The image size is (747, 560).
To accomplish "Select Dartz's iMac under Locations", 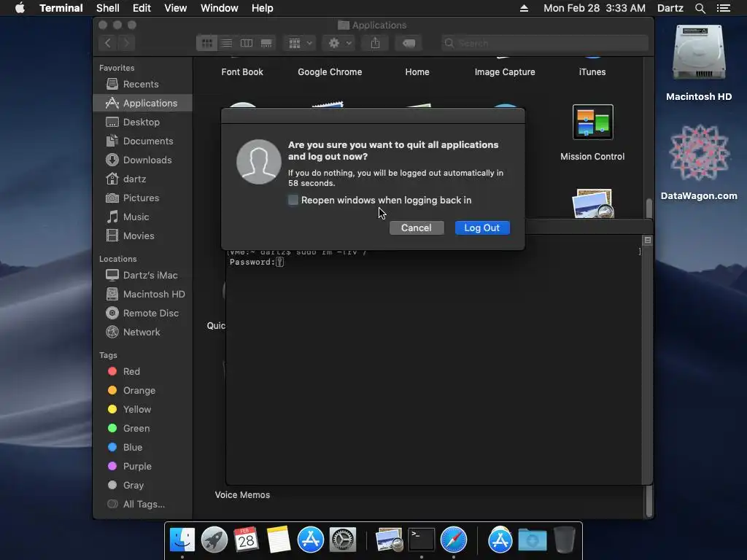I will [x=142, y=275].
